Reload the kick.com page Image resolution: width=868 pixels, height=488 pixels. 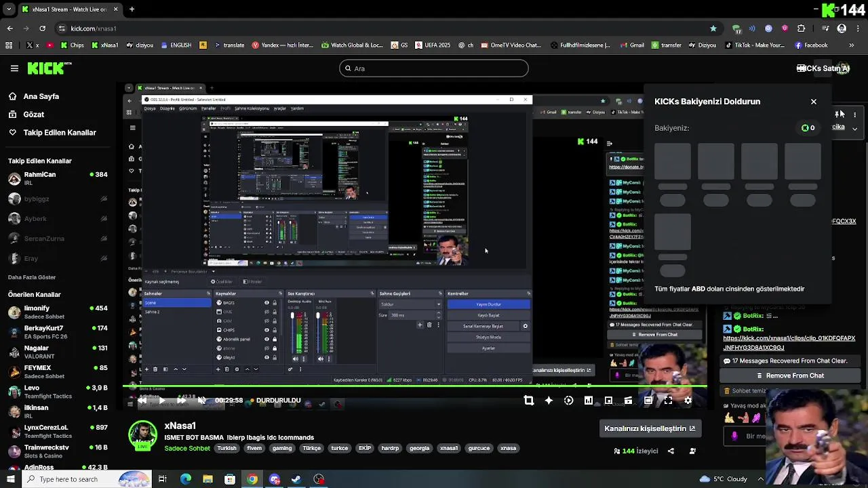pyautogui.click(x=42, y=28)
